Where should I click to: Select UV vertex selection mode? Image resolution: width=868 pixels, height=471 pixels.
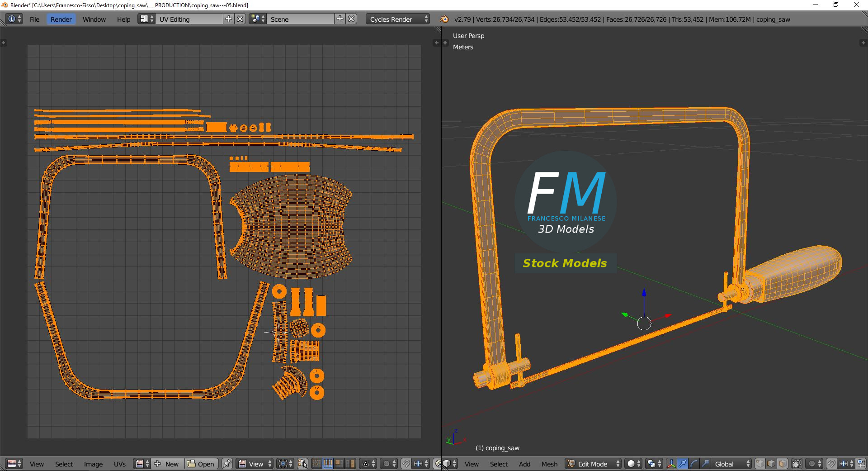[x=316, y=464]
